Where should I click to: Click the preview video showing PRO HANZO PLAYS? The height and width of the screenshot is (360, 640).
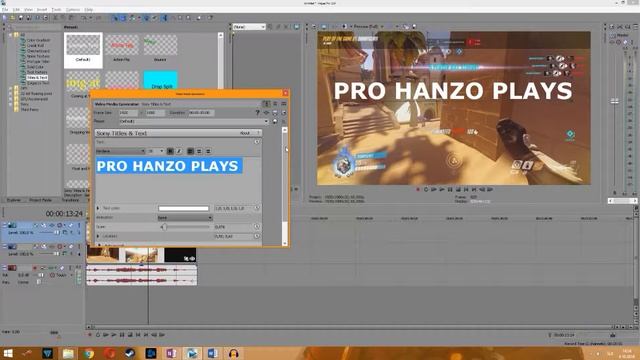[x=453, y=108]
